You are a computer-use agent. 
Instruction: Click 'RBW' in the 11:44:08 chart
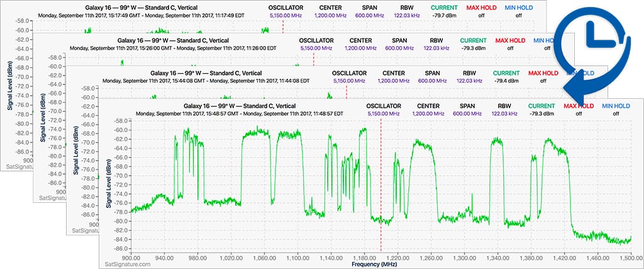[470, 73]
